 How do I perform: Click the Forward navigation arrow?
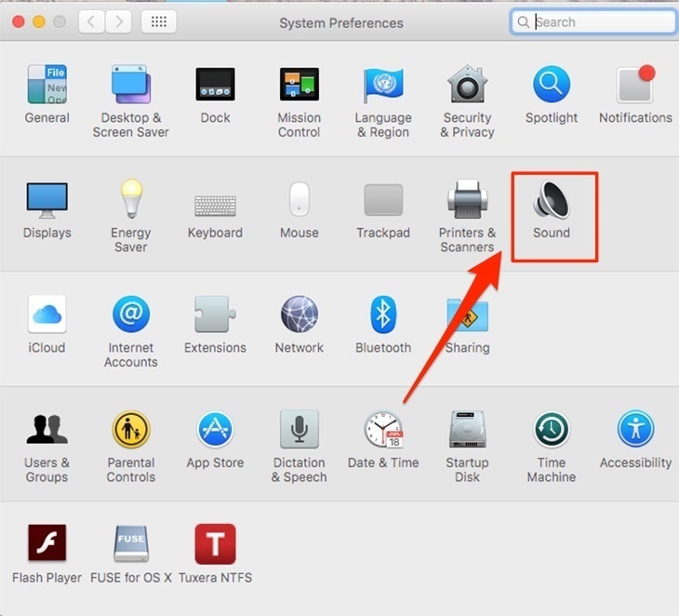click(117, 22)
